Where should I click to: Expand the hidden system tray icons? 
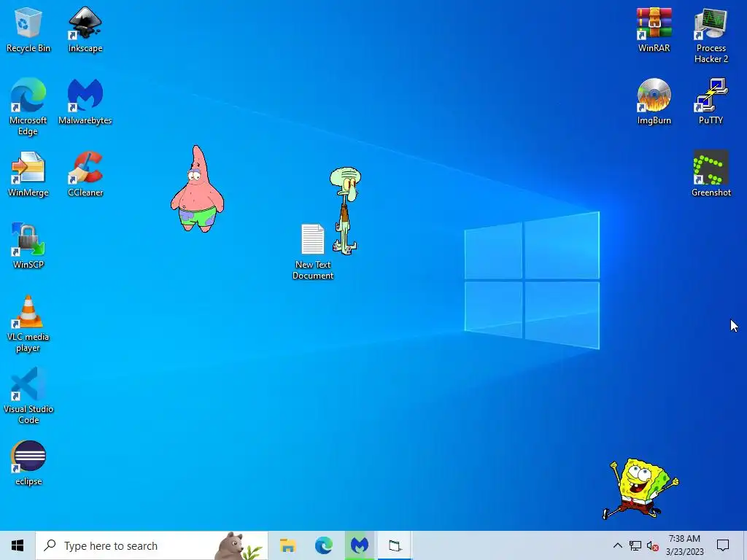point(617,545)
